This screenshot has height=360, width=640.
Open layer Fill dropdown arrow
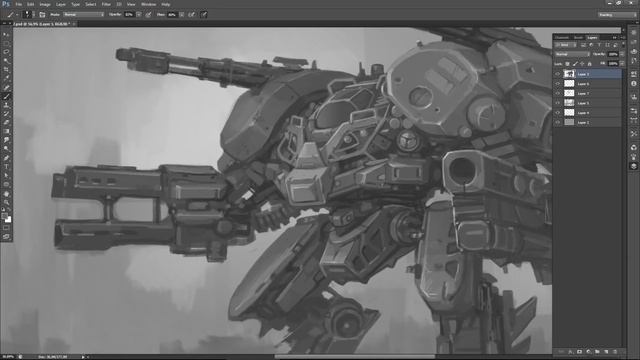point(622,64)
